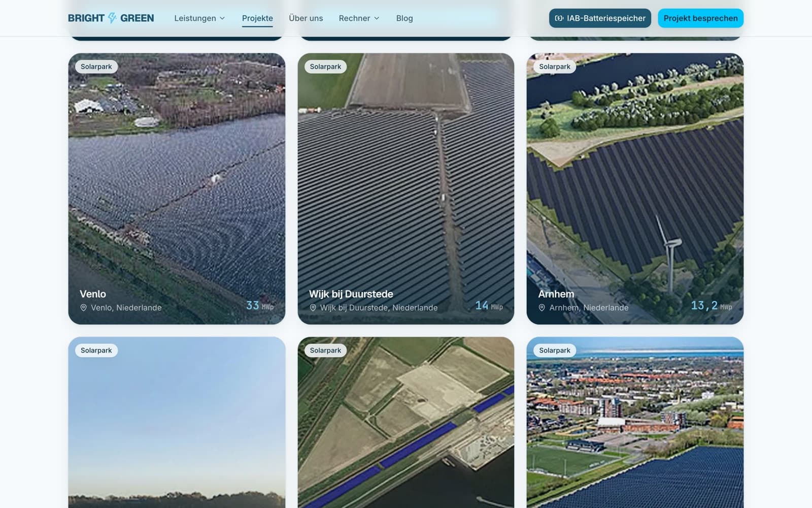Click the 14 MWp capacity value
The height and width of the screenshot is (508, 812).
click(489, 305)
